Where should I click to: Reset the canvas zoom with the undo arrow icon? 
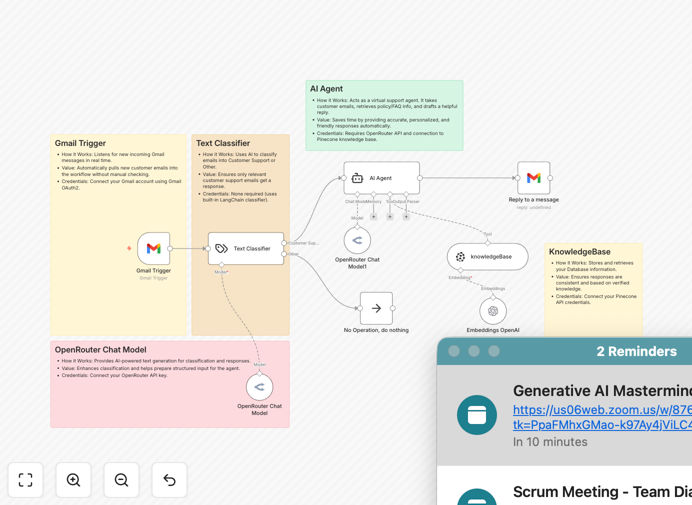[169, 480]
